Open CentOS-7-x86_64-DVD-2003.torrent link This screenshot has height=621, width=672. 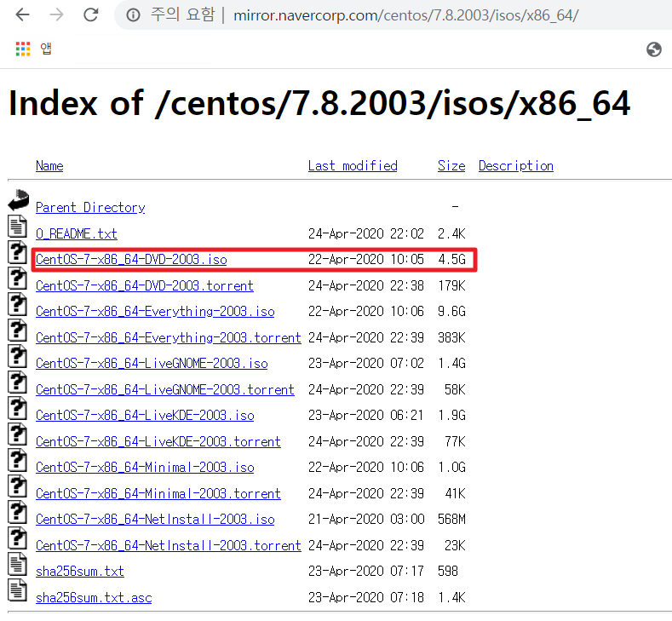click(x=145, y=285)
